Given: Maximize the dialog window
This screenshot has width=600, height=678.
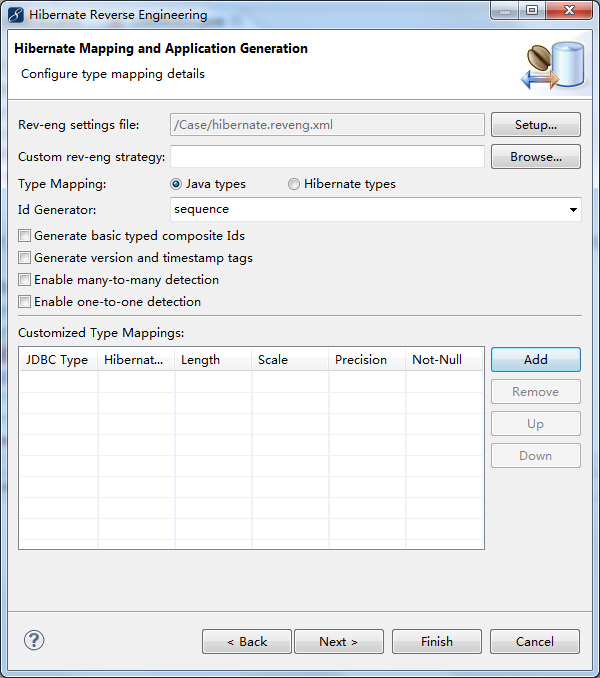Looking at the screenshot, I should coord(532,10).
